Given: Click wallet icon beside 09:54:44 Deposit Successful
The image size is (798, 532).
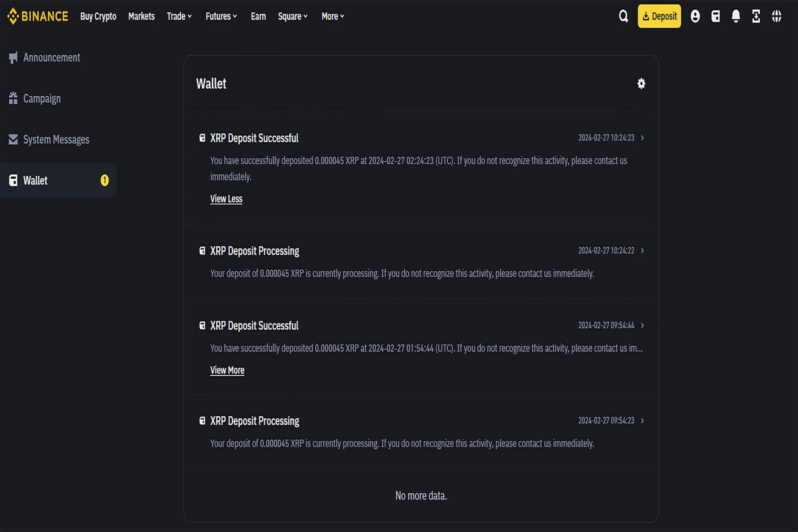Looking at the screenshot, I should click(x=202, y=325).
